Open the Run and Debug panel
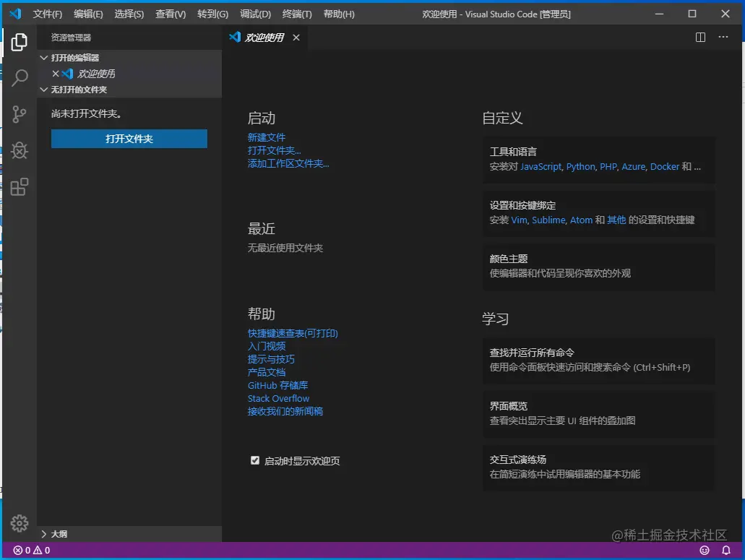This screenshot has width=745, height=560. pos(19,150)
